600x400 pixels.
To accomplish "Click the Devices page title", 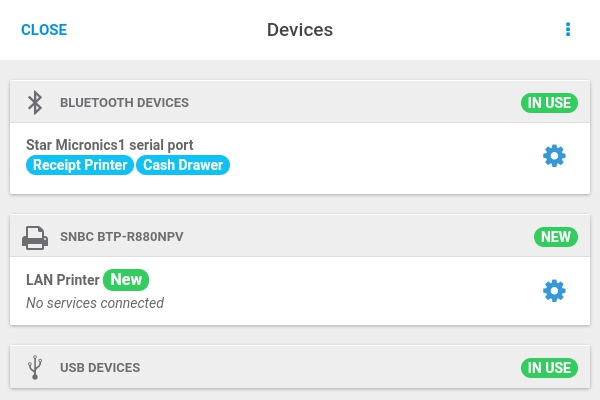I will (x=300, y=30).
